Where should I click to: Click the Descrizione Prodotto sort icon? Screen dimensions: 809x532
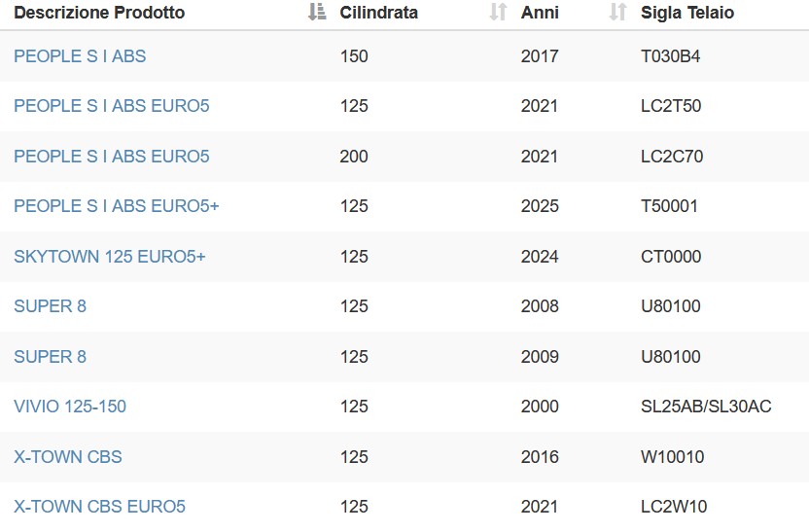pos(317,12)
